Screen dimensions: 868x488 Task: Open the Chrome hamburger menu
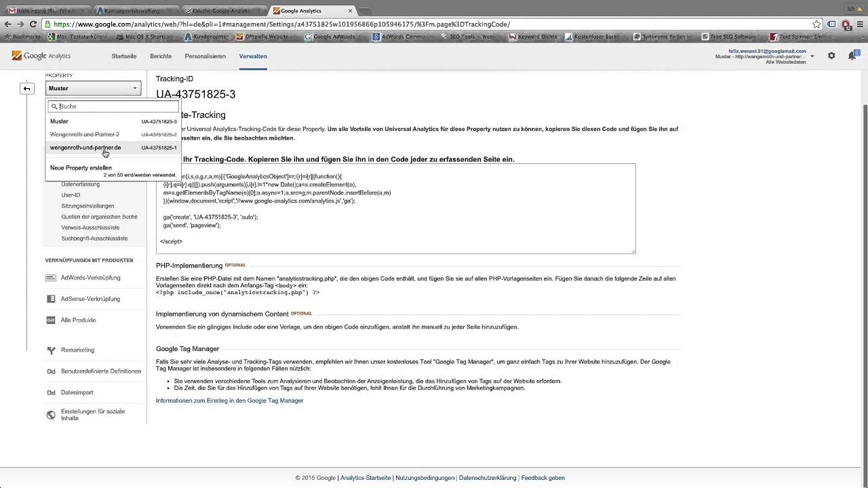(x=860, y=24)
